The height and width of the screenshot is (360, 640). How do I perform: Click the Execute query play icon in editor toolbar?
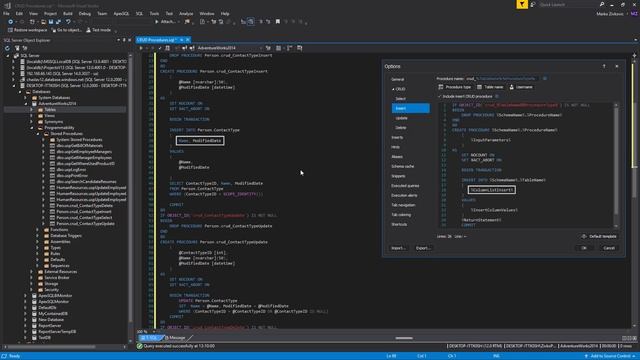point(141,48)
